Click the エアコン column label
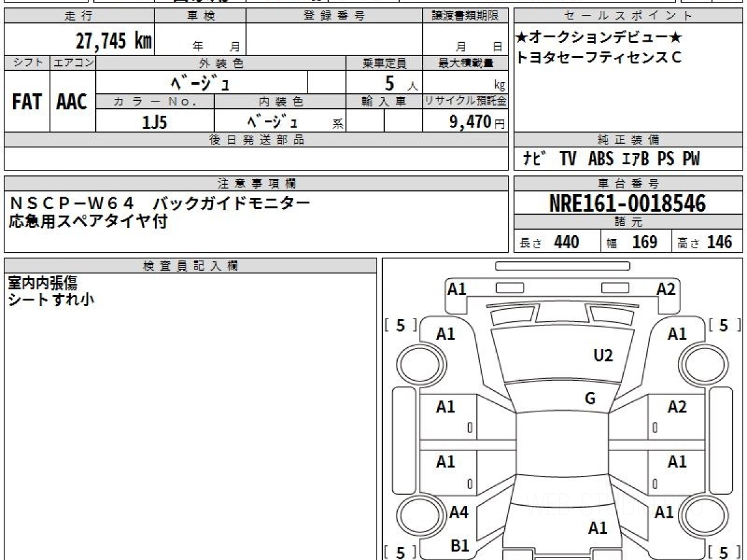The width and height of the screenshot is (747, 560). click(73, 63)
